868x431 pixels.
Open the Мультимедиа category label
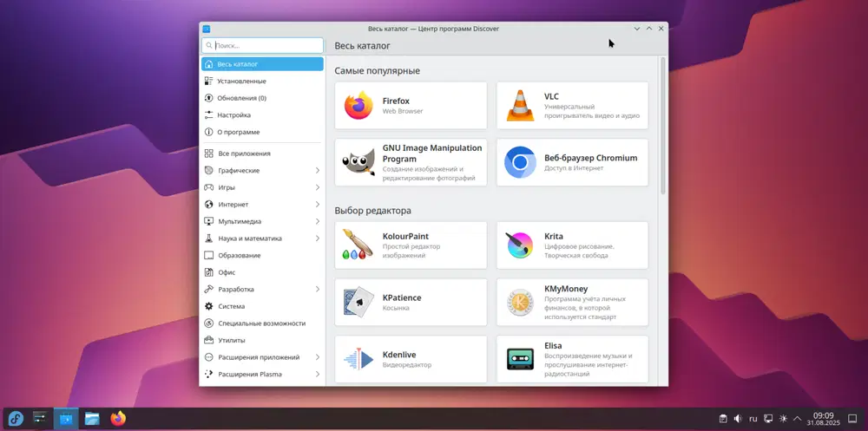[240, 221]
